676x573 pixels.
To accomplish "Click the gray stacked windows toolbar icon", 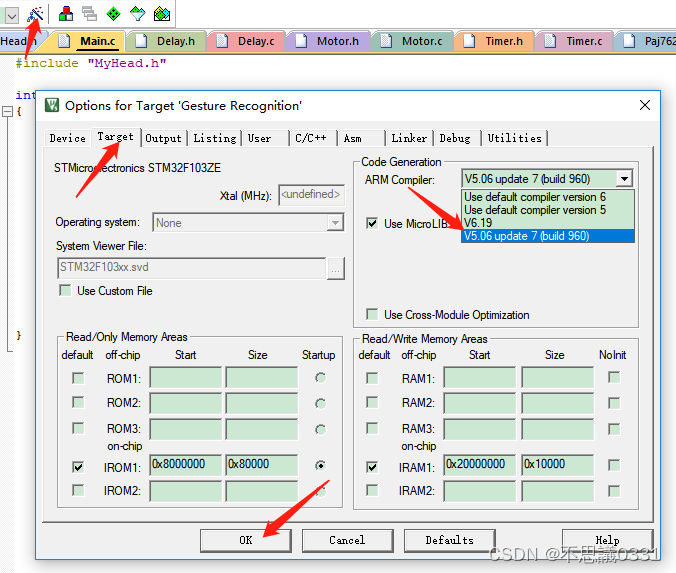I will [89, 14].
